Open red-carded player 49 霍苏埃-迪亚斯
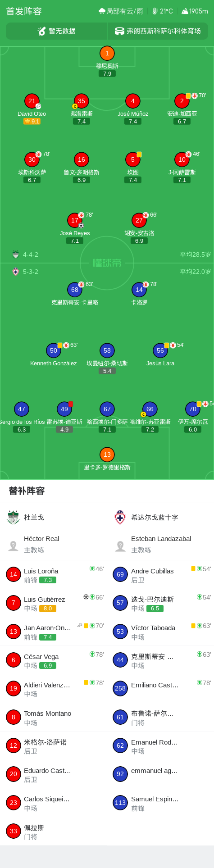Screen dimensions: 214x868 tap(64, 409)
